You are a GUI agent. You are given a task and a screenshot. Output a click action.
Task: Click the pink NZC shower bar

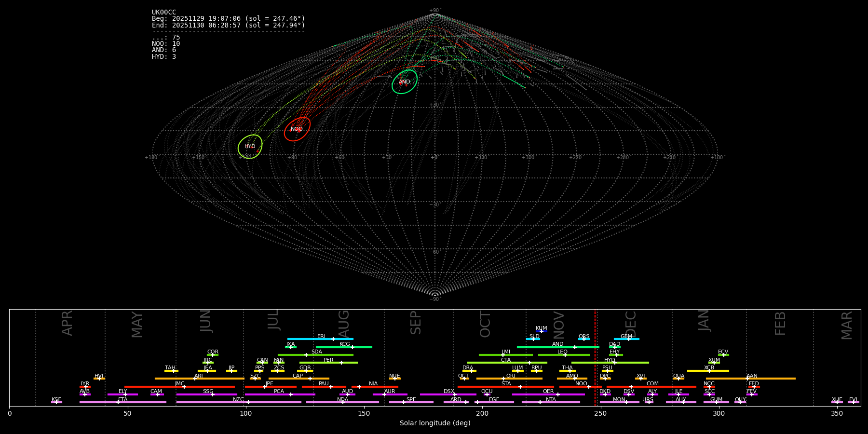239,402
